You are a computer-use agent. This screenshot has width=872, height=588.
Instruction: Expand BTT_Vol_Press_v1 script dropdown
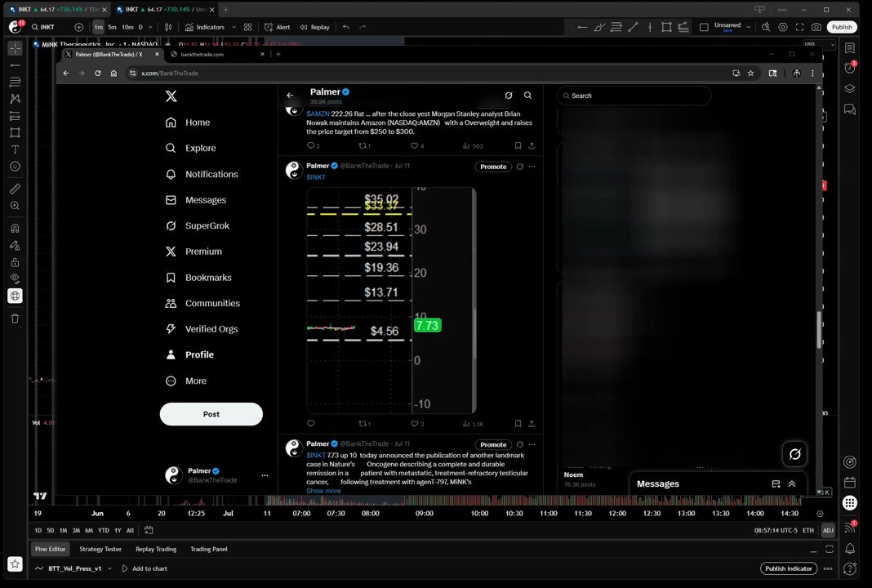click(x=109, y=568)
